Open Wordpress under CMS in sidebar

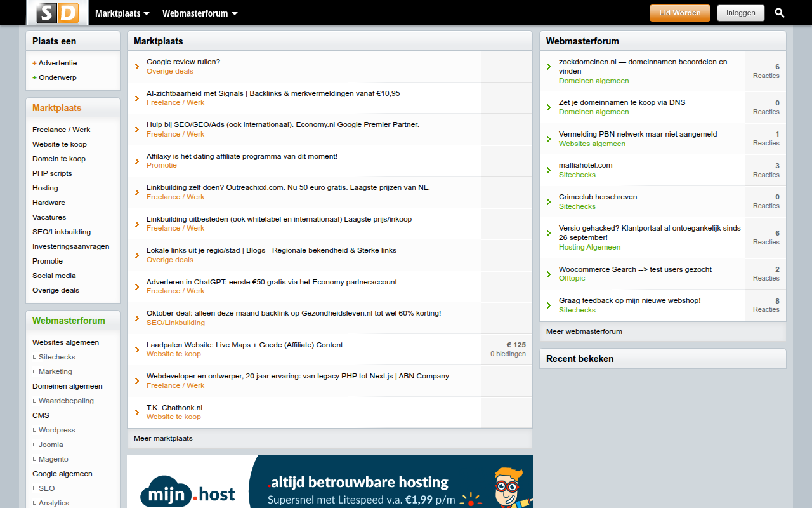57,430
